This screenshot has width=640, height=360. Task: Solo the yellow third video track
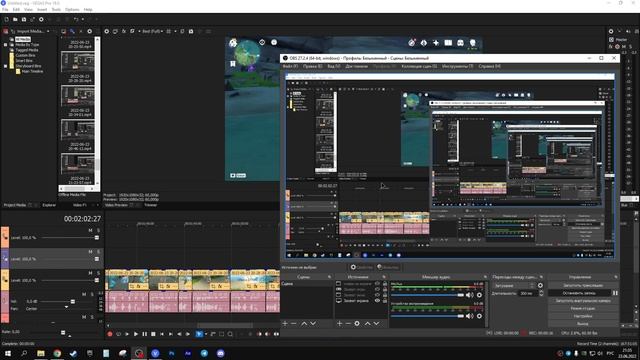point(98,273)
